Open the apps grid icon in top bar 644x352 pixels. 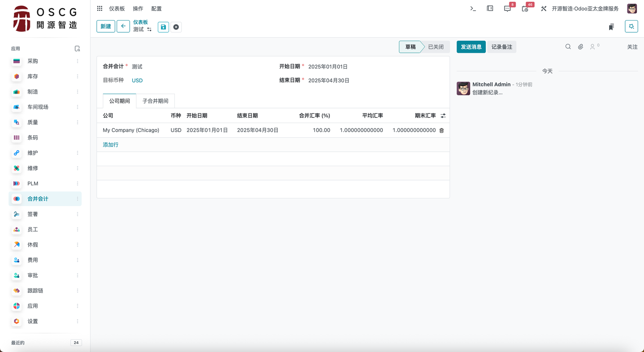click(99, 8)
